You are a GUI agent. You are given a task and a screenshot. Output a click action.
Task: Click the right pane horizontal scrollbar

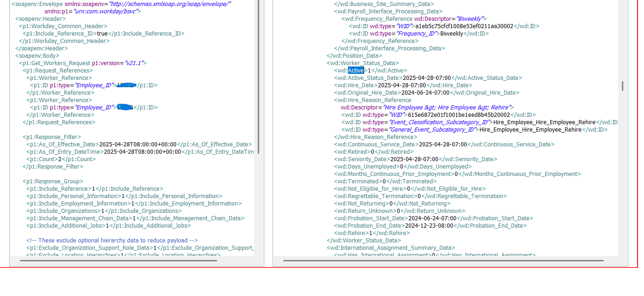tap(443, 260)
